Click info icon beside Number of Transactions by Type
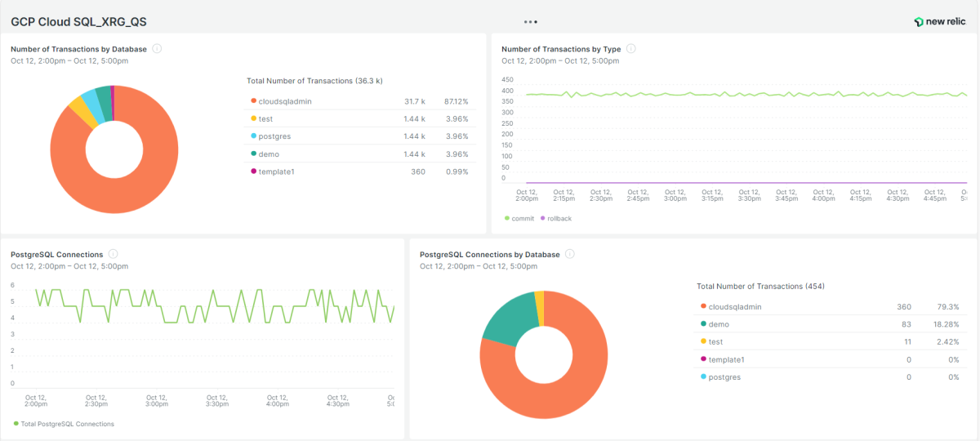The height and width of the screenshot is (441, 980). click(631, 49)
